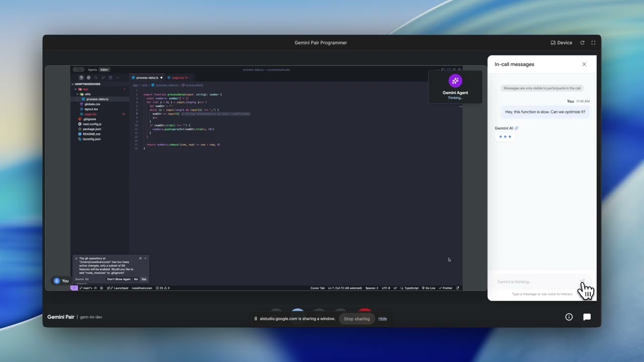
Task: Click the Hide link in sharing bar
Action: [x=382, y=319]
